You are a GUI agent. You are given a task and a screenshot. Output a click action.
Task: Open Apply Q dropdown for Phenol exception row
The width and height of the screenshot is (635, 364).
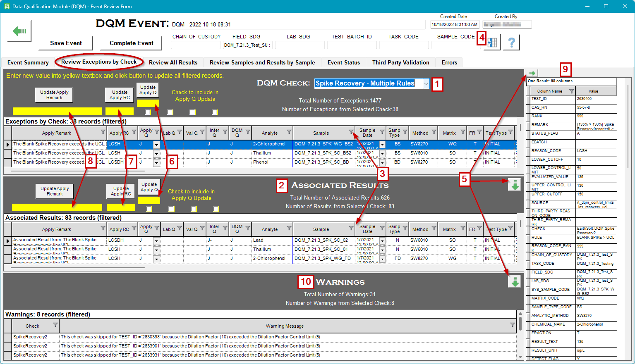tap(156, 163)
